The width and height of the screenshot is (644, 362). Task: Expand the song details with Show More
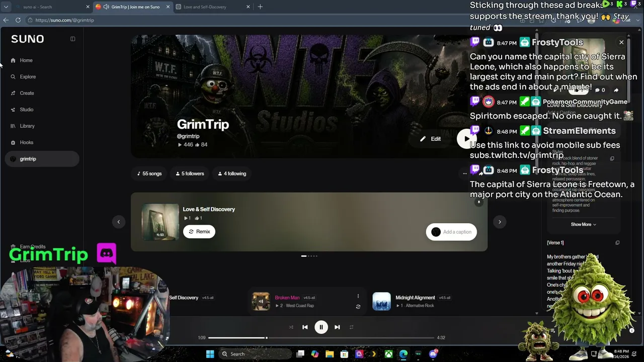(x=584, y=225)
